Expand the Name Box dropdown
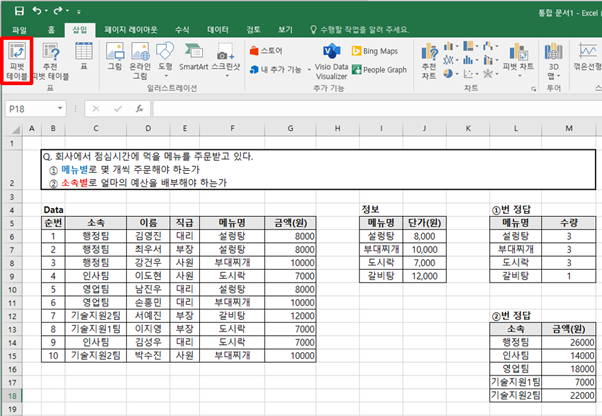The width and height of the screenshot is (602, 416). (x=60, y=109)
